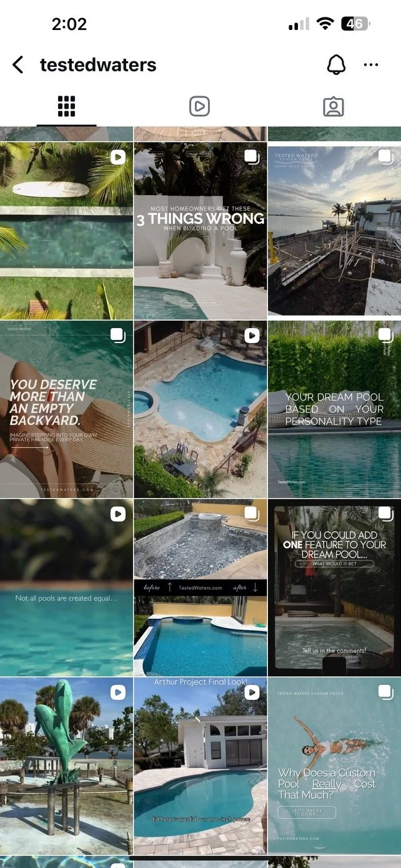Open the You Deserve More Than post
Screen dimensions: 401x868
pyautogui.click(x=66, y=409)
